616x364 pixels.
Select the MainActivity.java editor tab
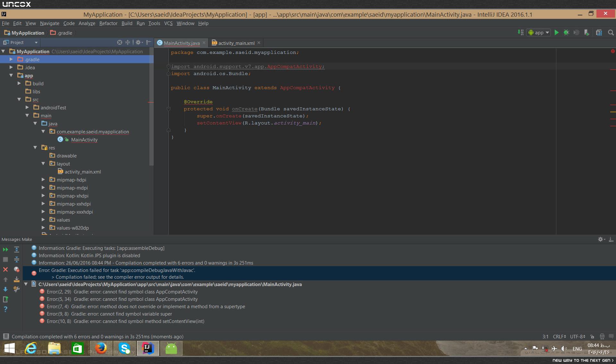point(182,43)
